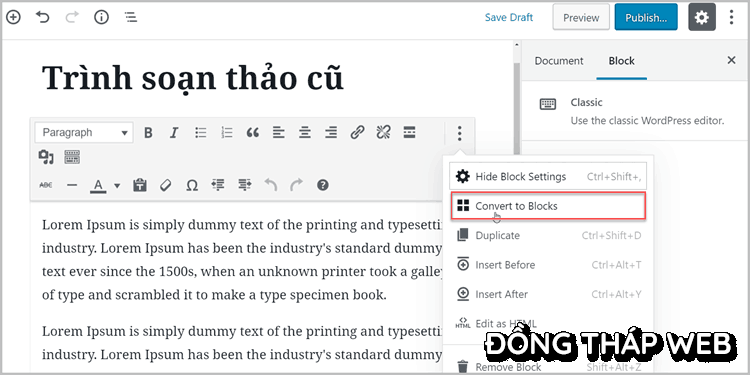Image resolution: width=750 pixels, height=375 pixels.
Task: Open the Classic block options menu
Action: [459, 133]
